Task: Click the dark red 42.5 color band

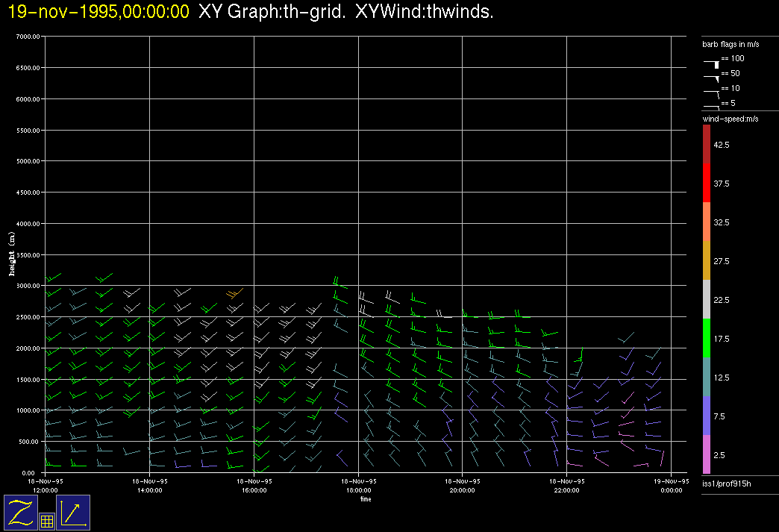Action: point(707,143)
